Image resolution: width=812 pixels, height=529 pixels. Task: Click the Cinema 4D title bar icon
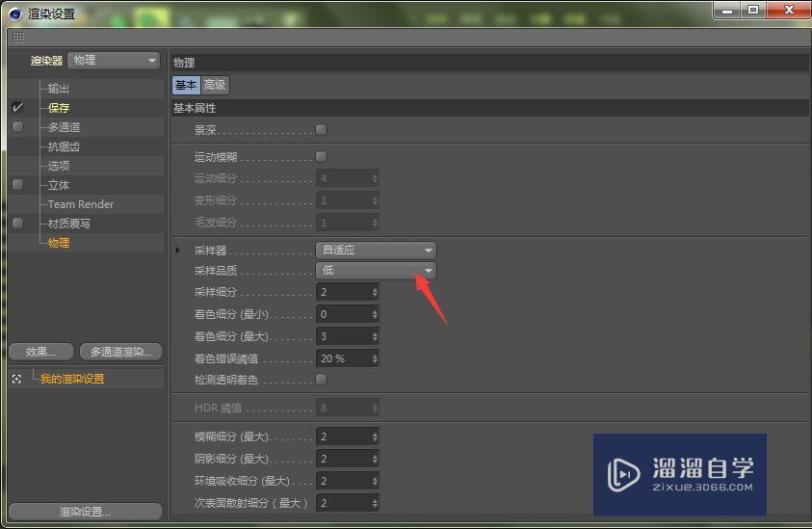point(15,14)
